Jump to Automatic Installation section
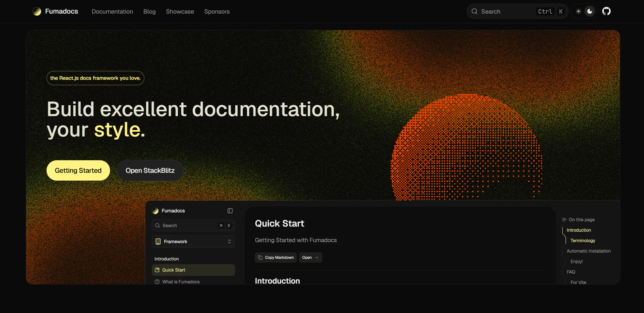 [589, 251]
